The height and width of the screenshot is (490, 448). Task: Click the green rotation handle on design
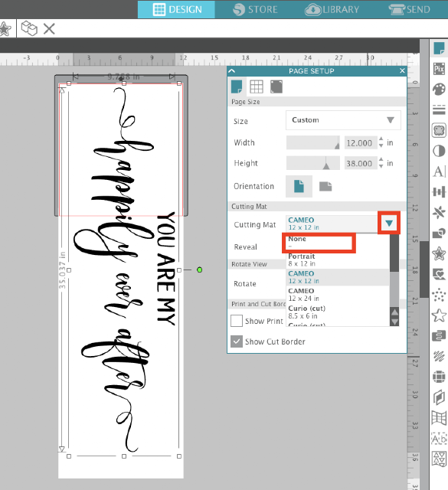[199, 269]
